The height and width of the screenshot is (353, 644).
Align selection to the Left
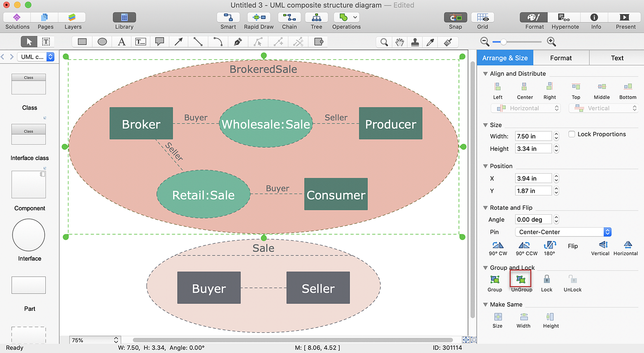498,87
